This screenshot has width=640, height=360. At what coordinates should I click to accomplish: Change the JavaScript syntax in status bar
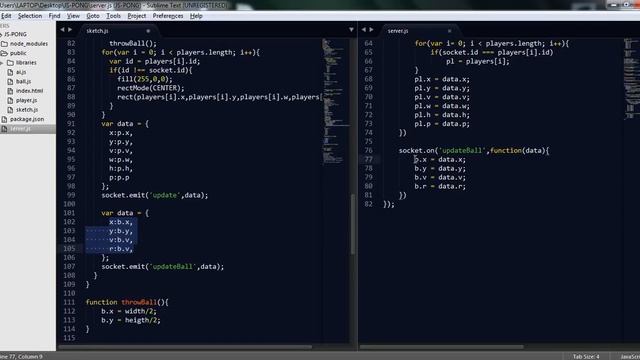630,356
